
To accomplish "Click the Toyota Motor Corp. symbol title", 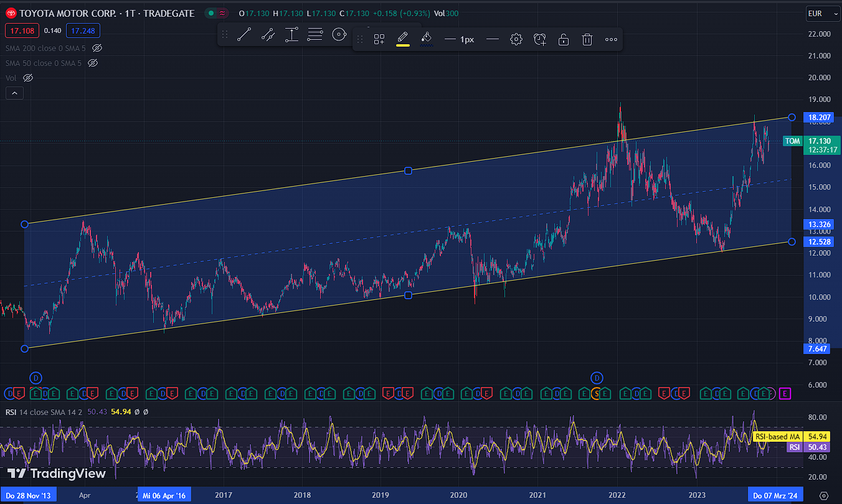I will pos(106,13).
